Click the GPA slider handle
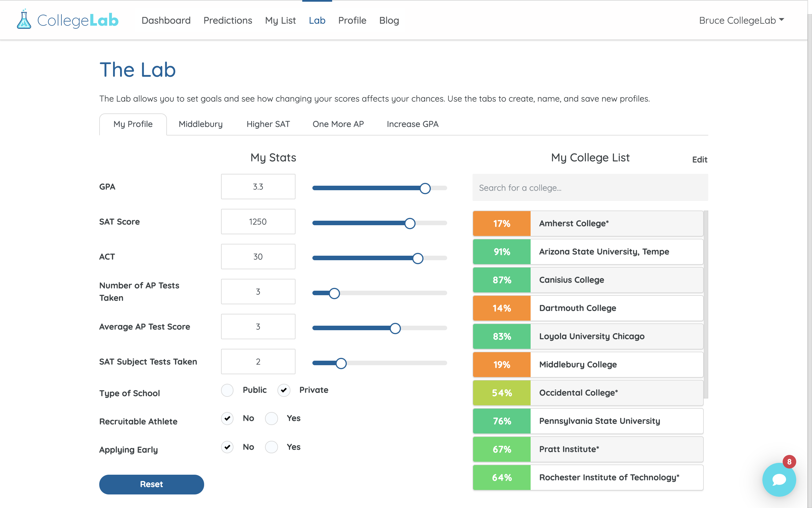812x508 pixels. (425, 188)
